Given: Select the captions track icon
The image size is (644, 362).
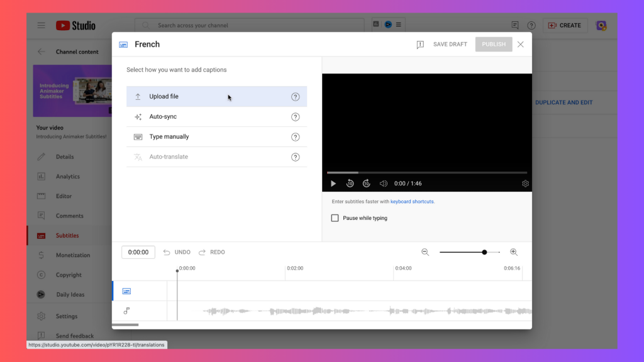Looking at the screenshot, I should (x=126, y=291).
